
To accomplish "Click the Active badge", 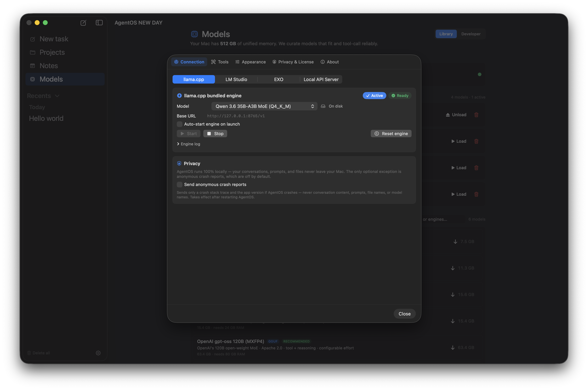I will (374, 96).
